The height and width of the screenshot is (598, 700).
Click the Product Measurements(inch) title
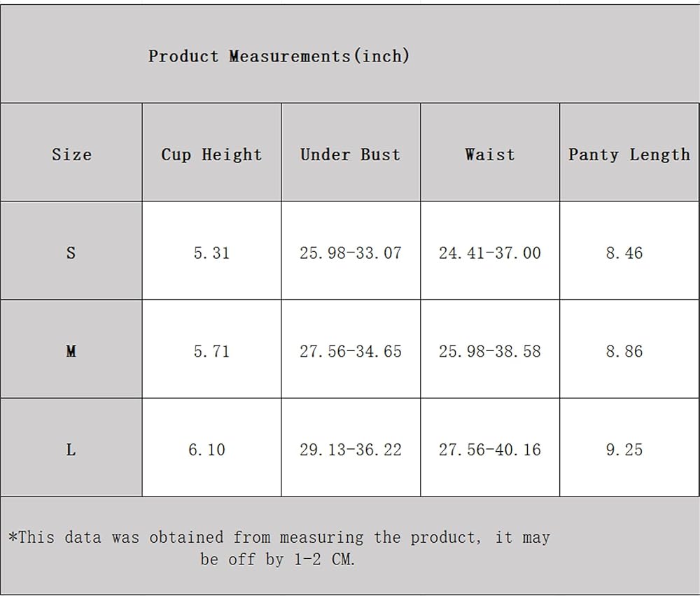(279, 56)
